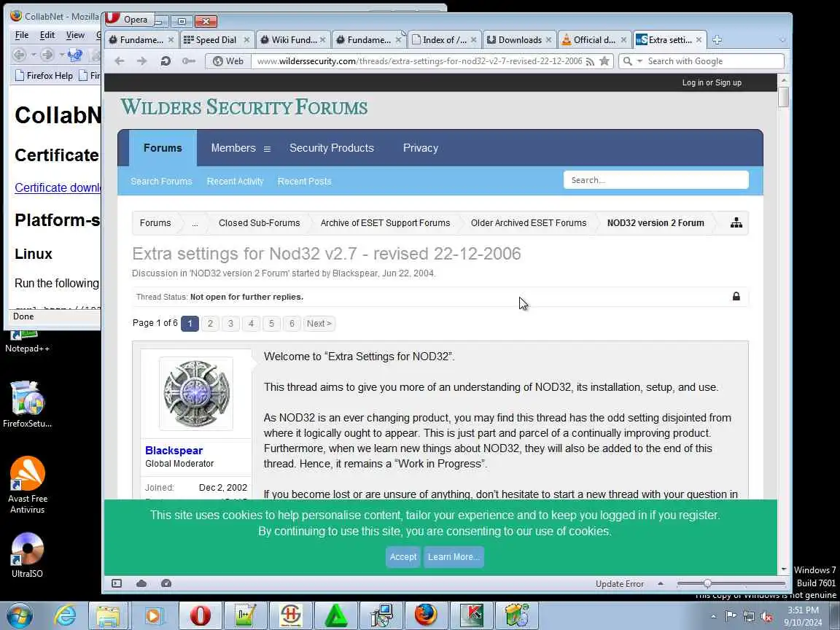Go back in Opera navigation
This screenshot has height=630, width=840.
click(120, 61)
